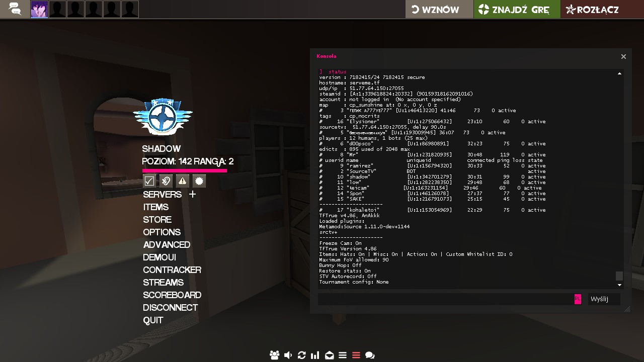Open the bar chart stats icon
Viewport: 644px width, 362px height.
pos(315,355)
